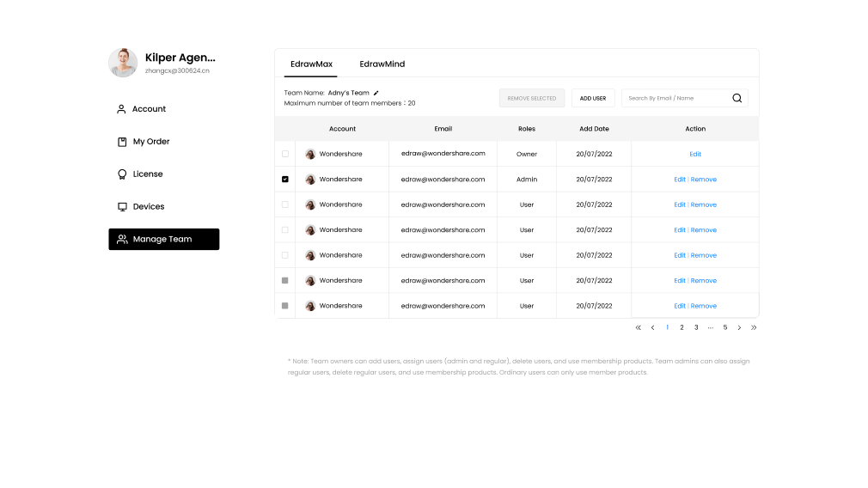The width and height of the screenshot is (868, 488).
Task: Jump to last page with double-right arrow
Action: [754, 327]
